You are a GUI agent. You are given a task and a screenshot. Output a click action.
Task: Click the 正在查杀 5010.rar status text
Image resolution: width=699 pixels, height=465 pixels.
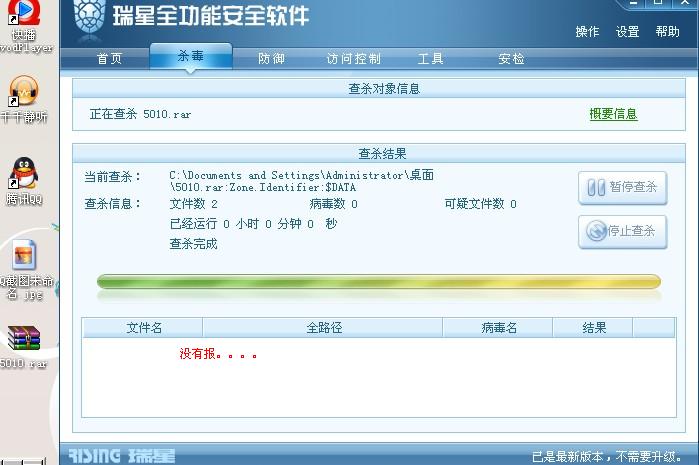pos(140,114)
